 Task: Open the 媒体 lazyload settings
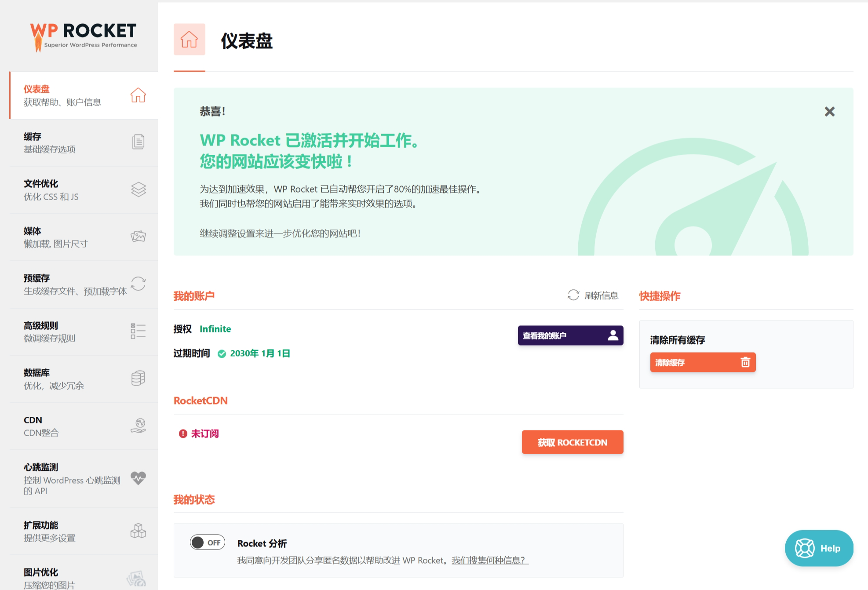(x=84, y=237)
